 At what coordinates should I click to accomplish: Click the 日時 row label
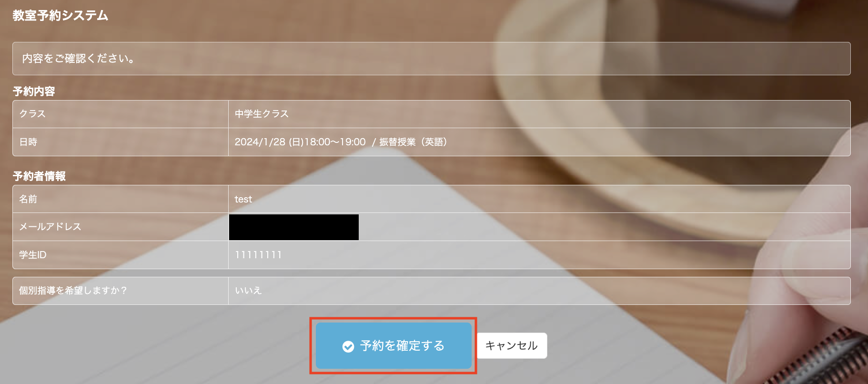[28, 142]
